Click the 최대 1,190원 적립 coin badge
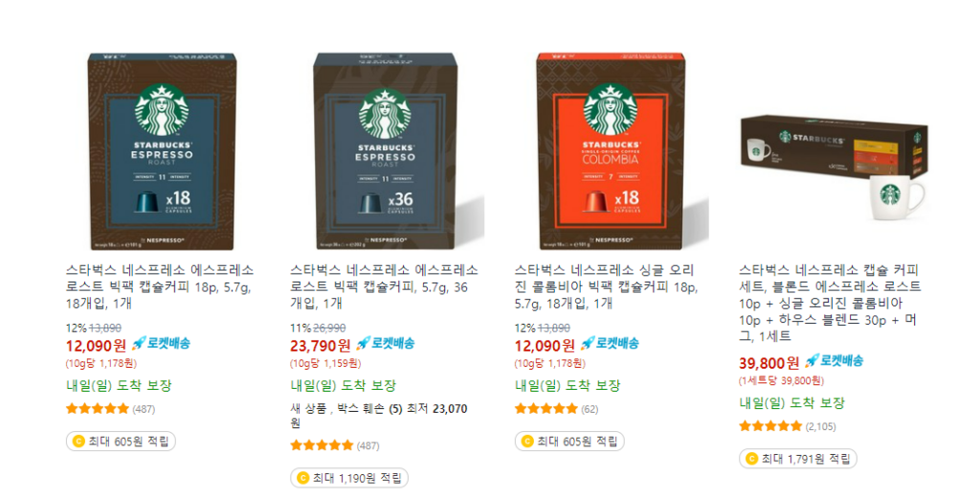This screenshot has height=498, width=980. click(x=348, y=478)
